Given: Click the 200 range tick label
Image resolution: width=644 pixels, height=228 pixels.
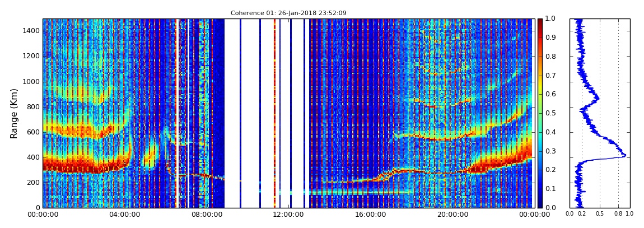Looking at the screenshot, I should (x=34, y=183).
